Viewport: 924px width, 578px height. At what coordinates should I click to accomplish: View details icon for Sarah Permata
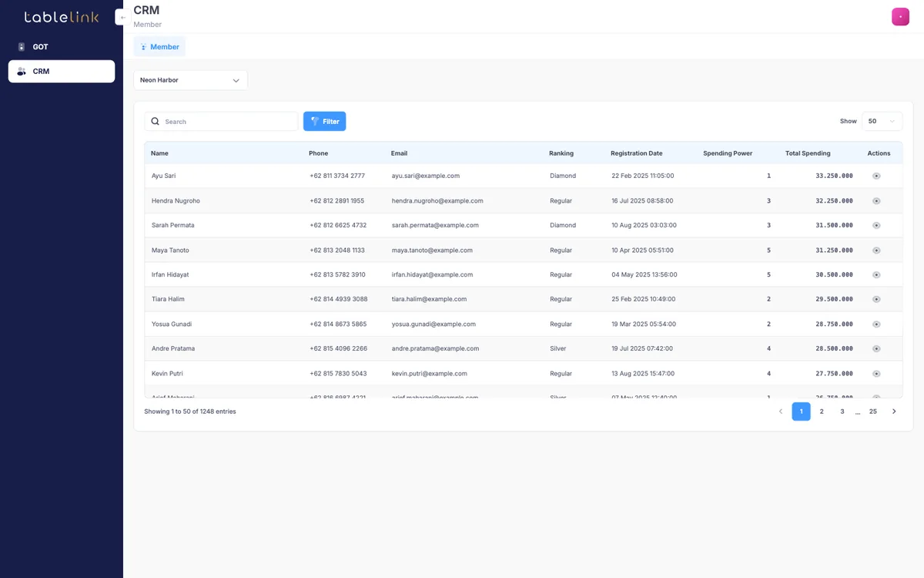coord(876,225)
